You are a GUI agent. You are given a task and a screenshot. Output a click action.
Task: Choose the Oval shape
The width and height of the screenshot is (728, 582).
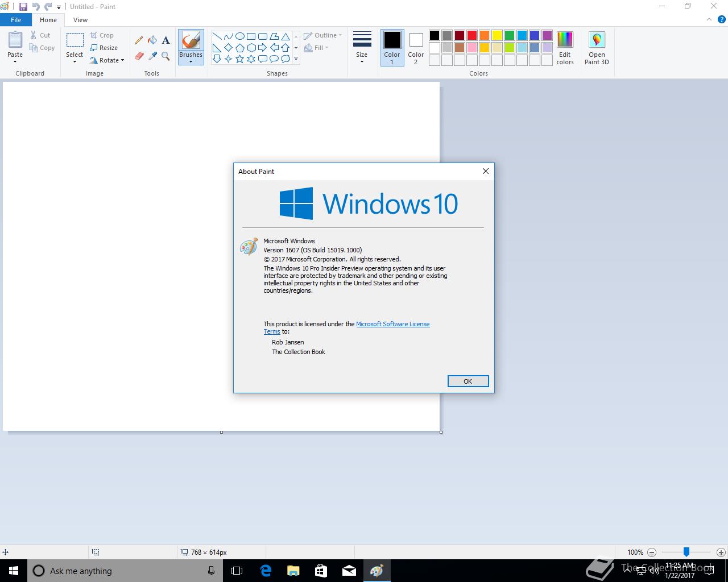click(239, 36)
